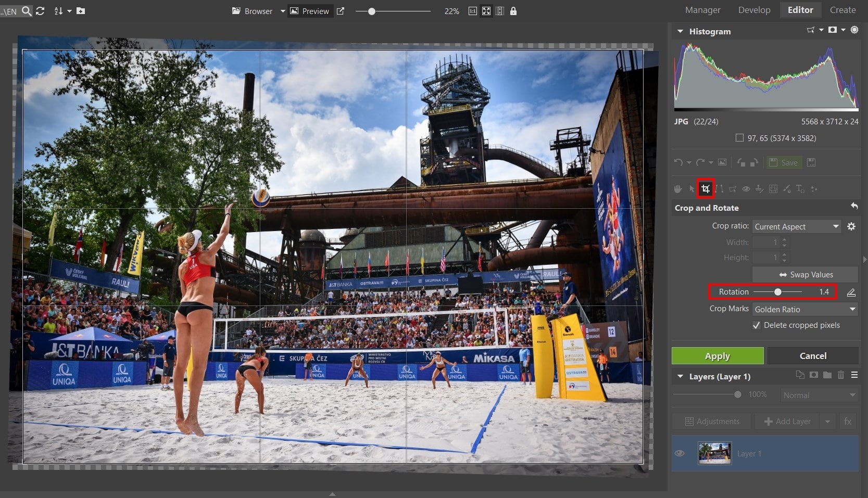Open the Crop Marks Golden Ratio dropdown
Screen dimensions: 868x498
point(804,309)
